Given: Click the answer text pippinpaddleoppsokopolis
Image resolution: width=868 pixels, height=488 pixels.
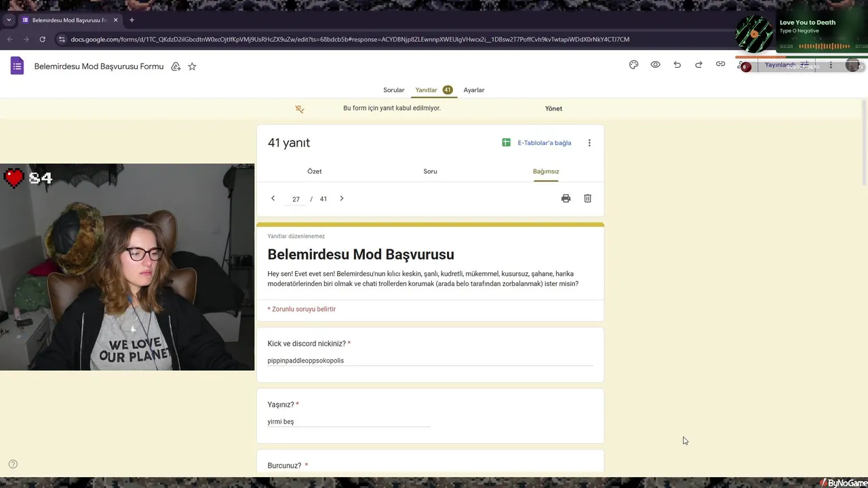Looking at the screenshot, I should tap(306, 361).
